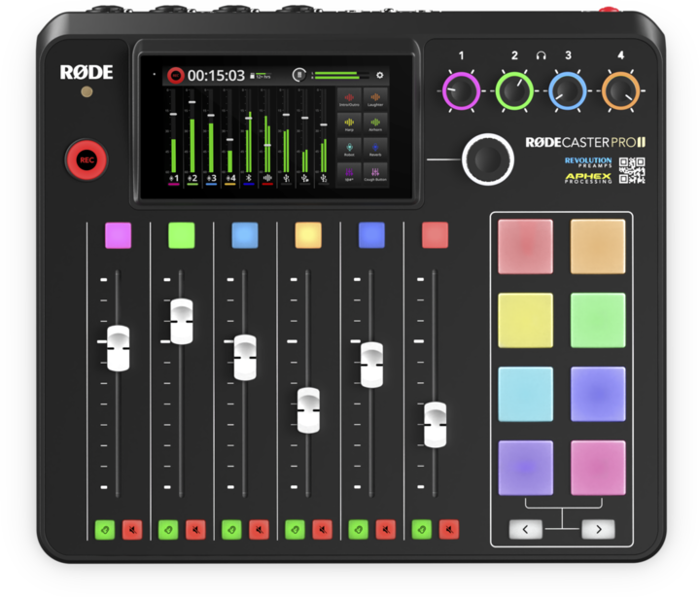
Task: Trigger the cyan smart pad
Action: click(525, 395)
